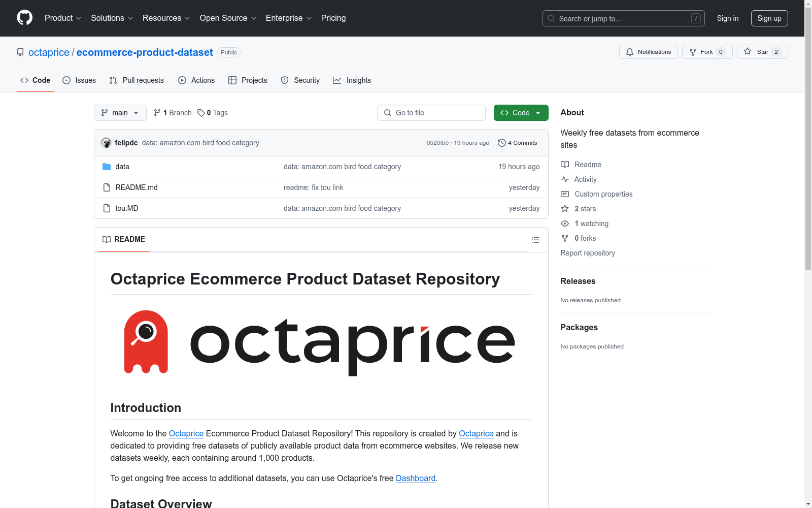The image size is (812, 508).
Task: Open the green Code dropdown
Action: click(521, 113)
